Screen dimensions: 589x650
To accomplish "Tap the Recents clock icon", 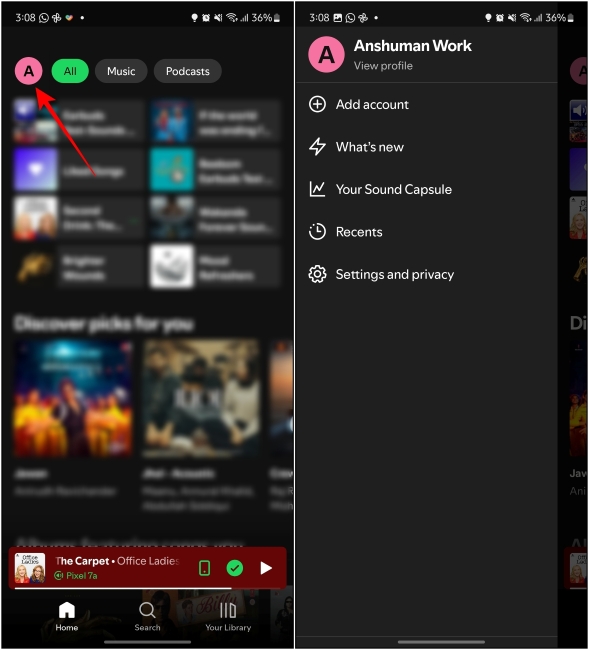I will [318, 232].
